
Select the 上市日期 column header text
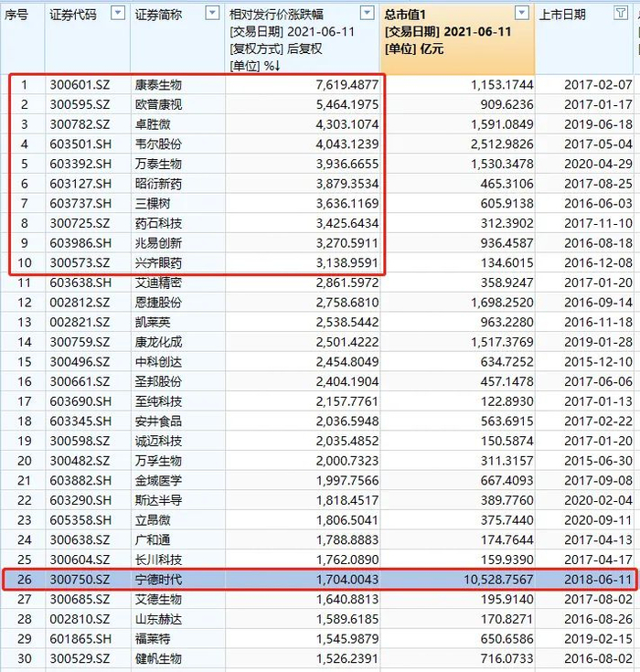coord(562,15)
